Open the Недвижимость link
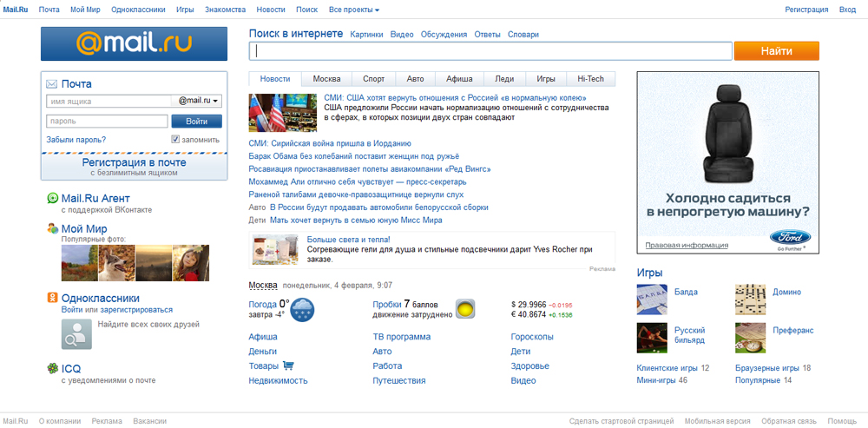The height and width of the screenshot is (428, 868). (x=279, y=380)
